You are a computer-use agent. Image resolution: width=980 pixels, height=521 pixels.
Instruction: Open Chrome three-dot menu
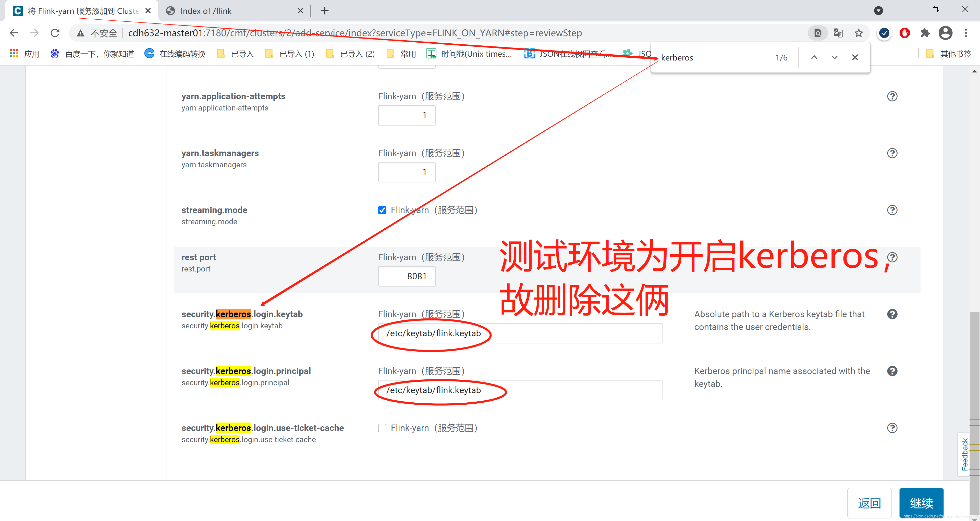coord(965,33)
